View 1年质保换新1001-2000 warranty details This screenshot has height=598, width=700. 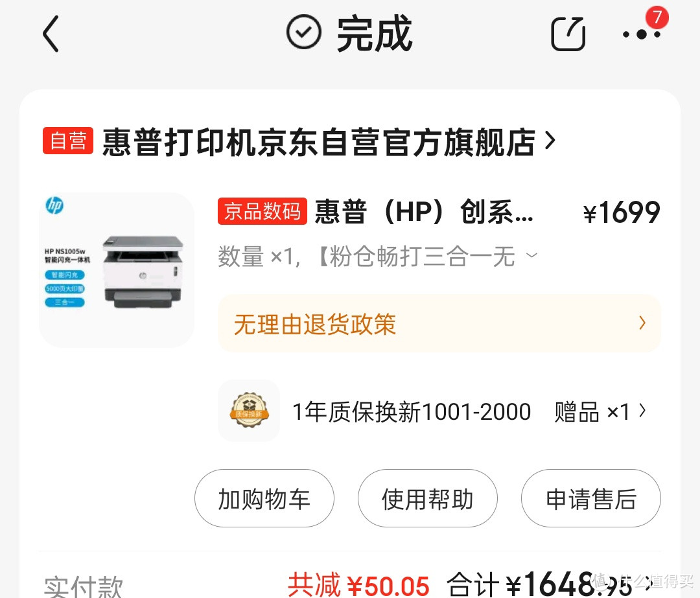tap(411, 411)
